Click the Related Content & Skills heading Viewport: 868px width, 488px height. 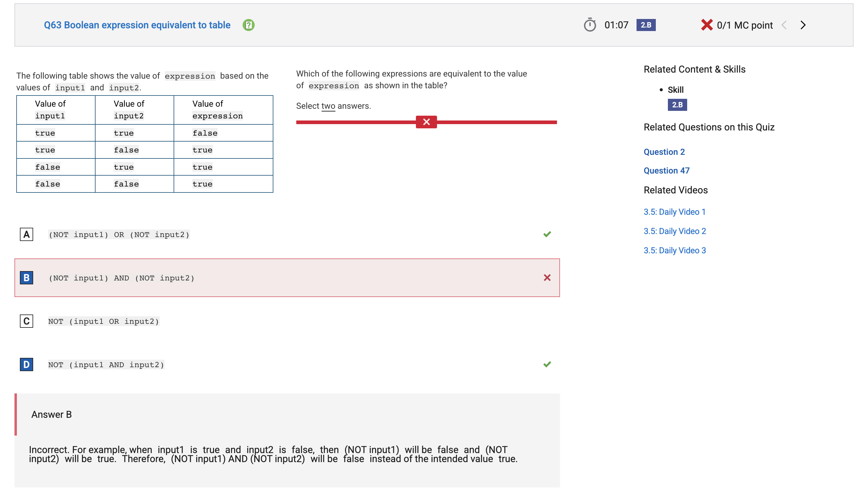(x=694, y=69)
